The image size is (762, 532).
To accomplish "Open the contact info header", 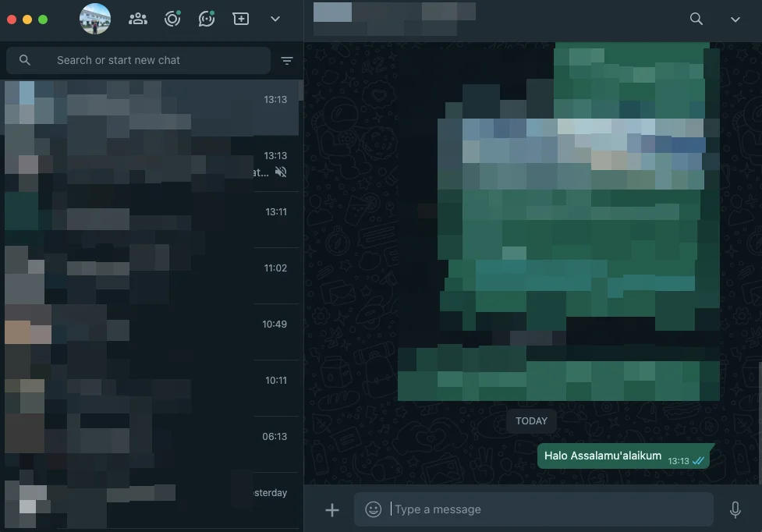I will [395, 20].
